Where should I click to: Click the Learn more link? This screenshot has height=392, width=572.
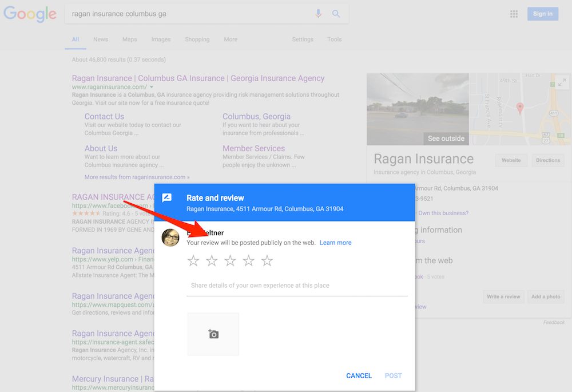click(x=336, y=243)
